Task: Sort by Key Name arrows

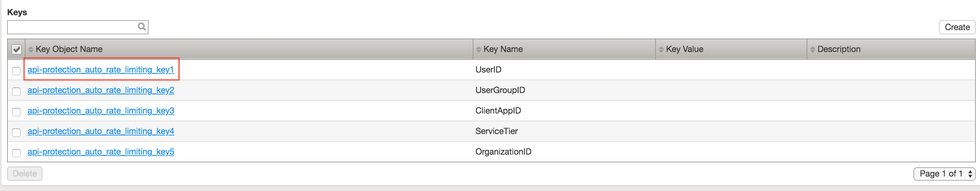Action: point(479,50)
